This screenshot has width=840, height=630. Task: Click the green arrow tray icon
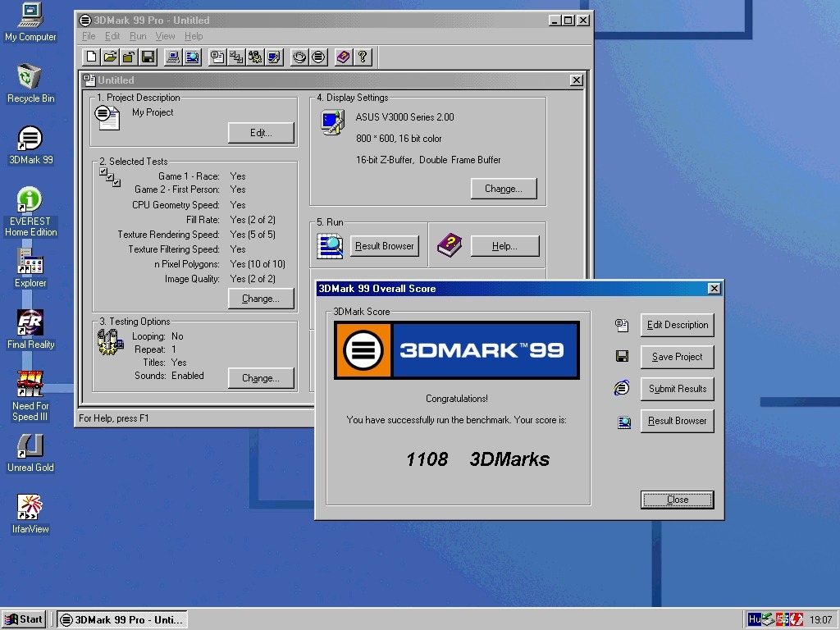[x=768, y=620]
